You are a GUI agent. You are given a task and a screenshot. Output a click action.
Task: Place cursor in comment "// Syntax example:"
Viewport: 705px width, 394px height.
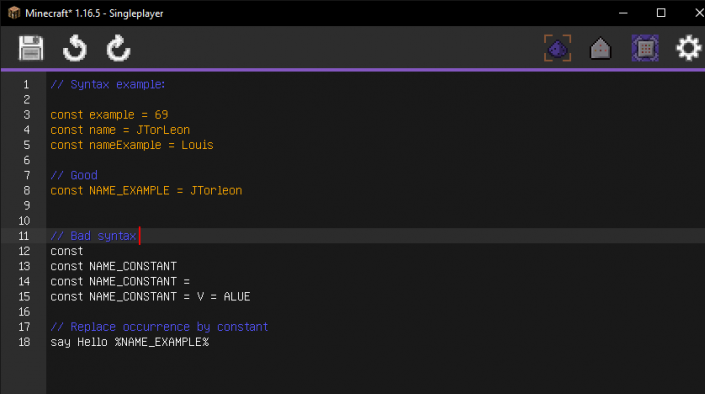(x=108, y=85)
